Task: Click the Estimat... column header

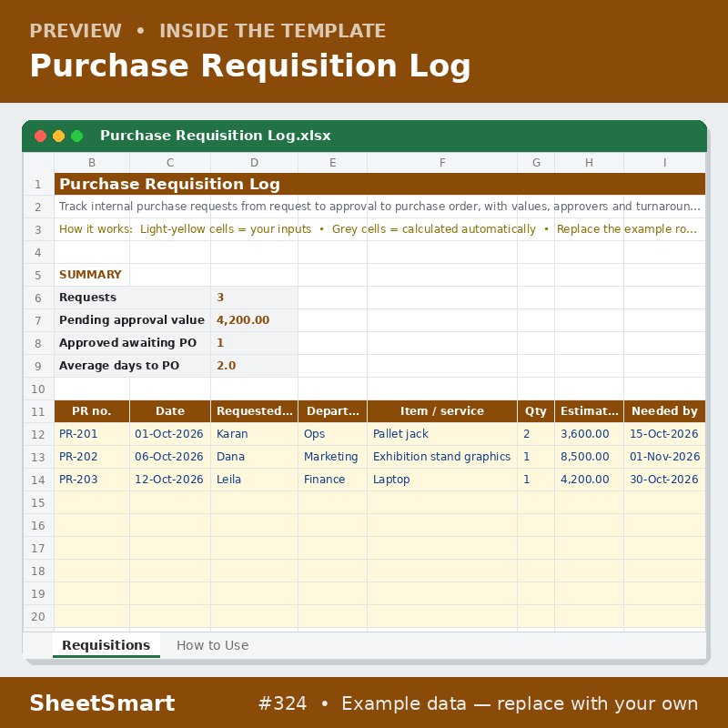Action: 589,411
